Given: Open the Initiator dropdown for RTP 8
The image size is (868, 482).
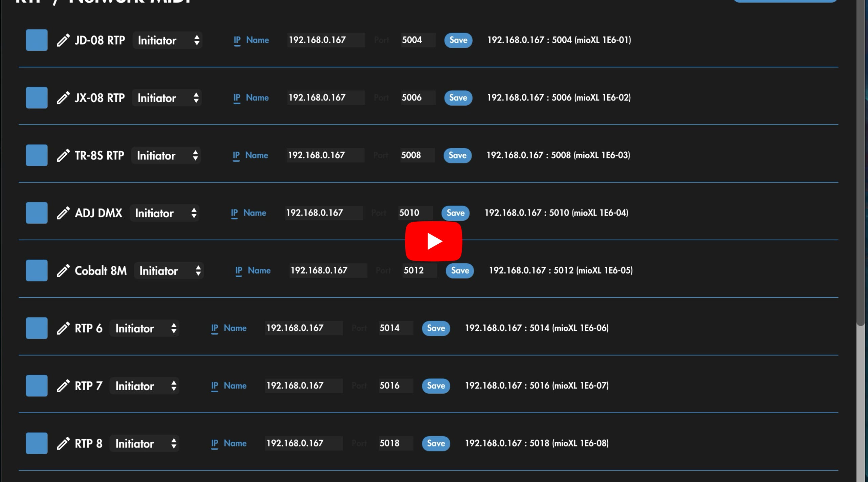Looking at the screenshot, I should 145,443.
